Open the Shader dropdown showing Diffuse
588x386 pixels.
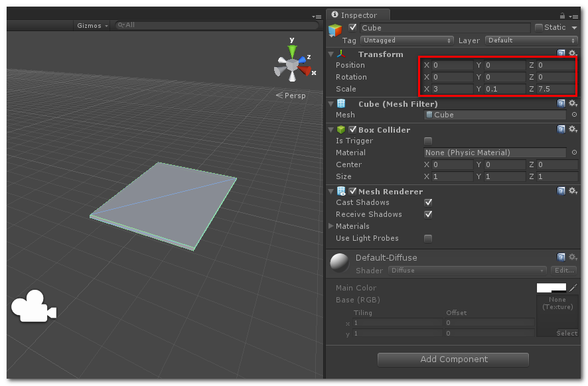pos(467,271)
